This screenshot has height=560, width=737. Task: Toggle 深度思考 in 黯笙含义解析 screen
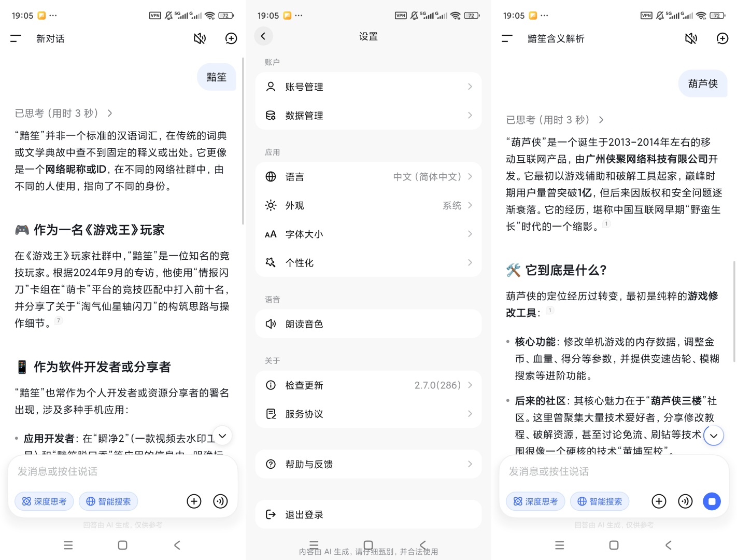click(x=535, y=501)
